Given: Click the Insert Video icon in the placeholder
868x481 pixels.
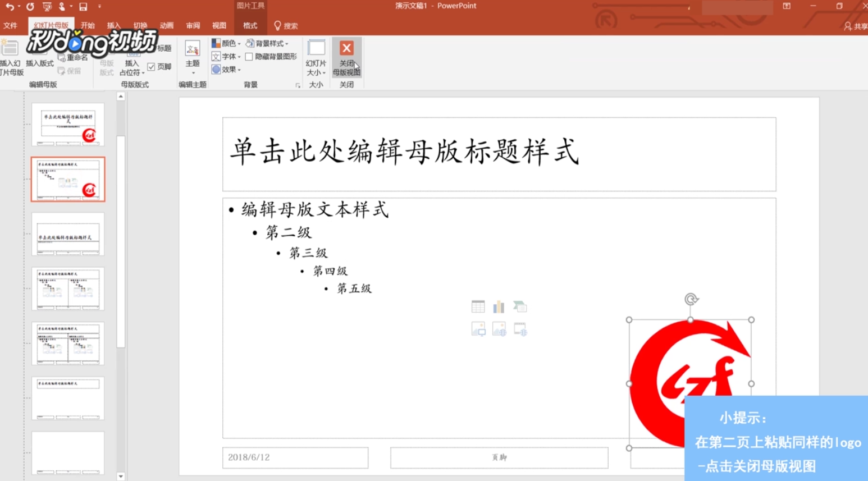Looking at the screenshot, I should (x=520, y=329).
